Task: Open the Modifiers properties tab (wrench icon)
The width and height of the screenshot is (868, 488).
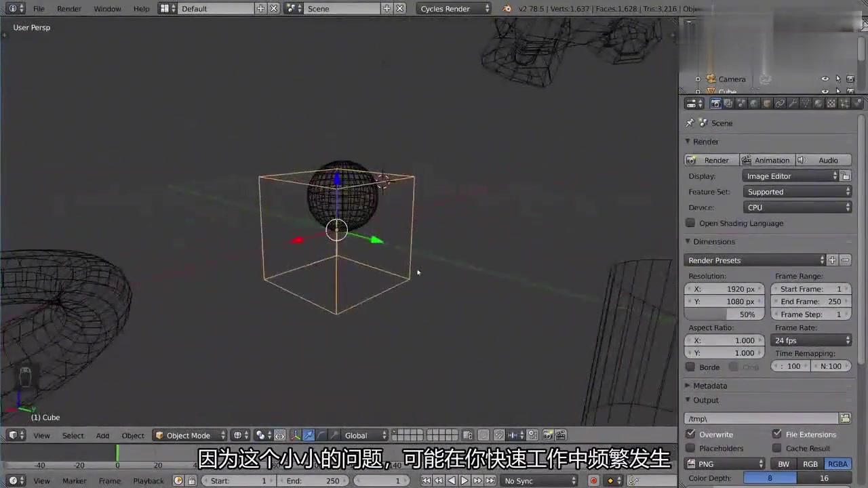Action: (793, 104)
